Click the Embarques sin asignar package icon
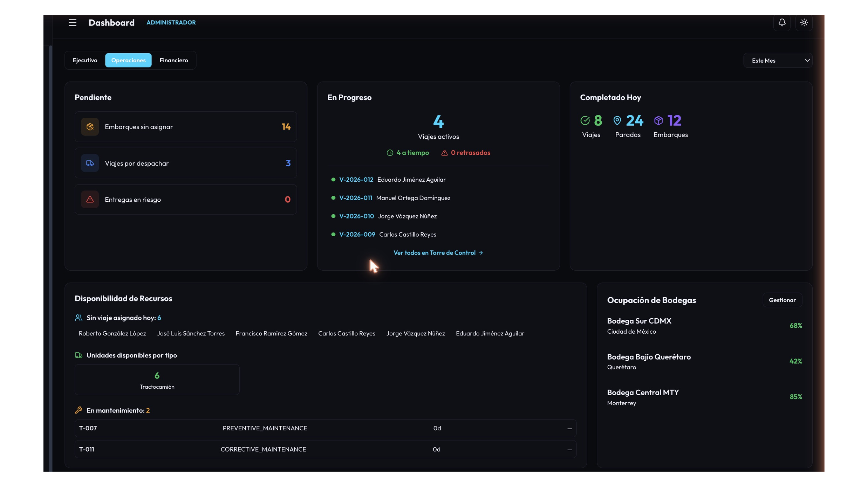Screen dimensions: 868x486 tap(90, 127)
